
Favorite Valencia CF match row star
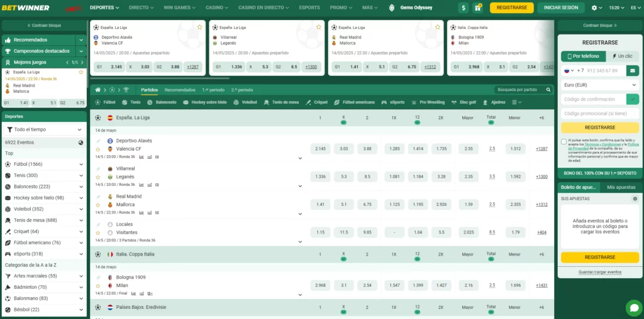pyautogui.click(x=97, y=149)
